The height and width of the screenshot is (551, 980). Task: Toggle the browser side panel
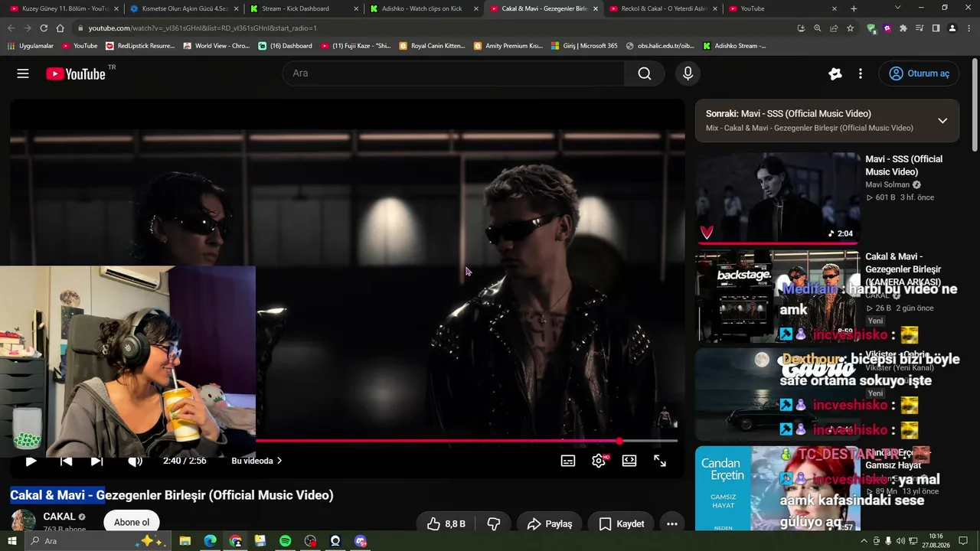[x=936, y=28]
